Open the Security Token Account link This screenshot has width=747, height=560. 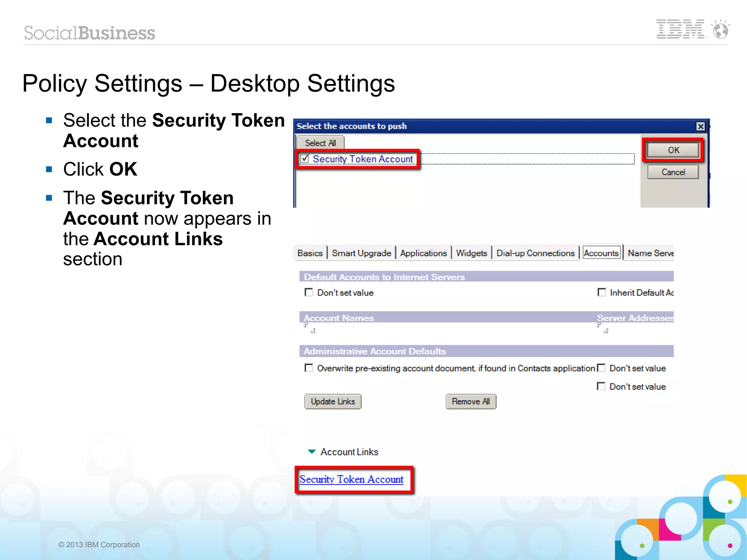click(351, 479)
